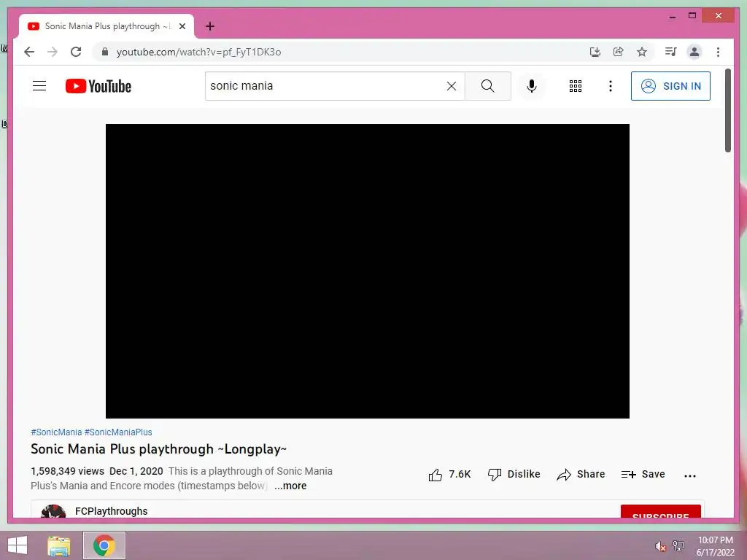
Task: Start voice search with the microphone
Action: pos(532,86)
